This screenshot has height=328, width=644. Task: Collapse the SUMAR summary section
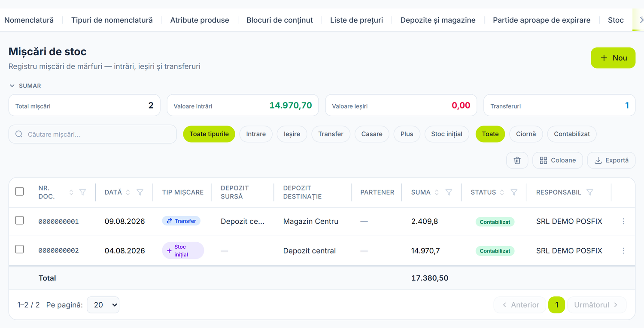pos(25,86)
